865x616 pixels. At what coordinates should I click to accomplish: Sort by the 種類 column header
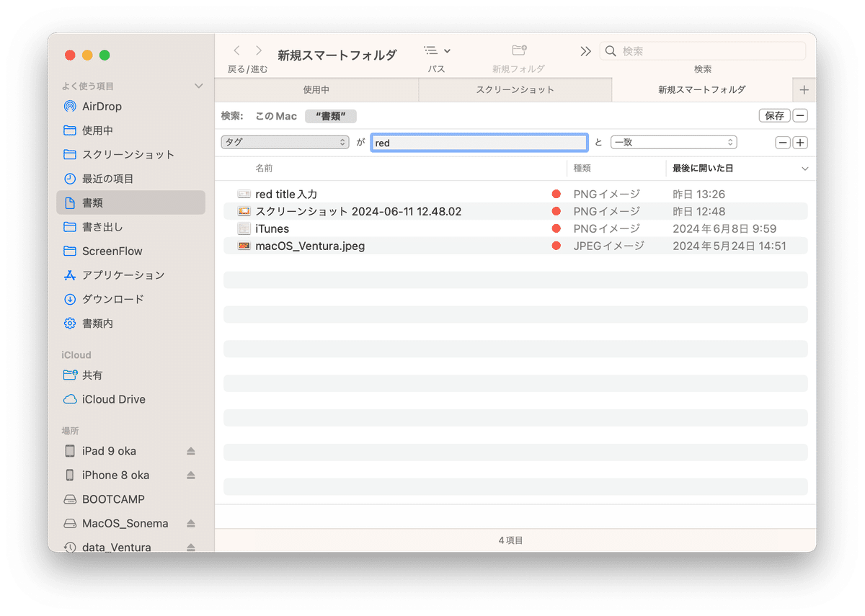pyautogui.click(x=582, y=168)
